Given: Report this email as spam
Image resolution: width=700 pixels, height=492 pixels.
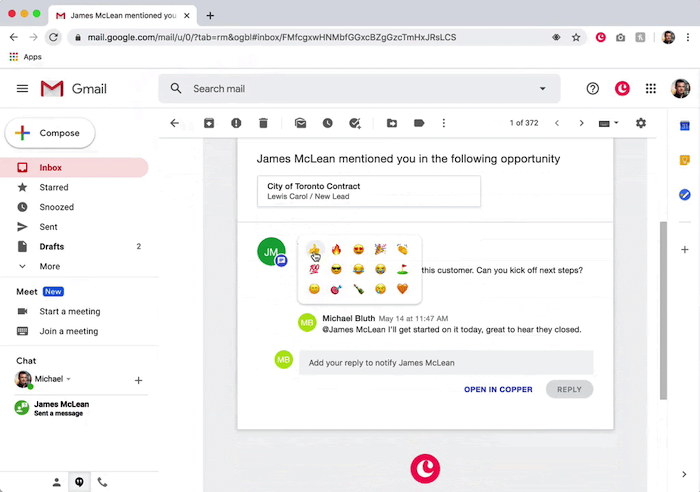Looking at the screenshot, I should tap(236, 123).
